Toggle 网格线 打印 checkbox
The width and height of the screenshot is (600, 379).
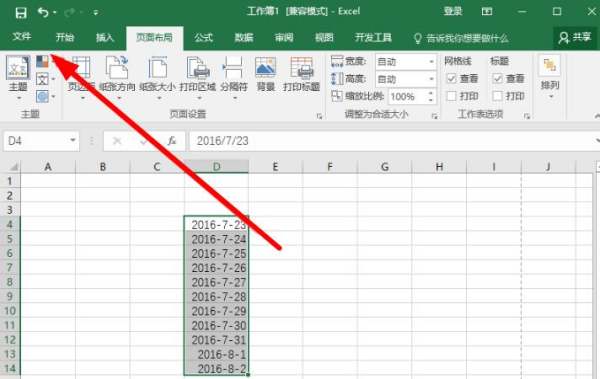pos(452,96)
